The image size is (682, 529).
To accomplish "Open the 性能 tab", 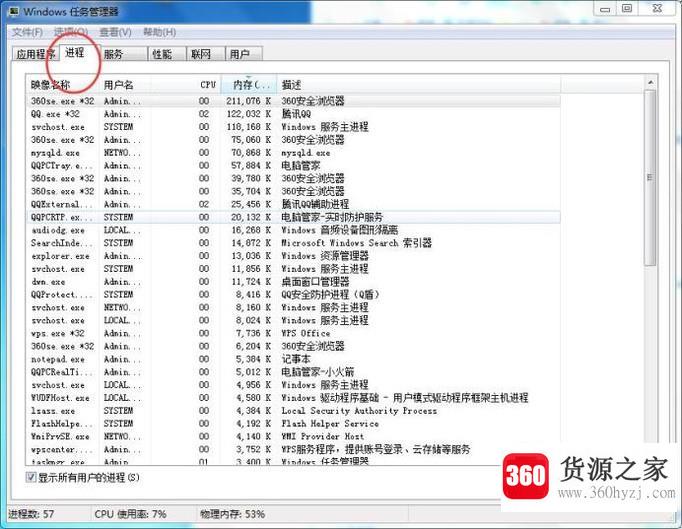I will (x=167, y=54).
